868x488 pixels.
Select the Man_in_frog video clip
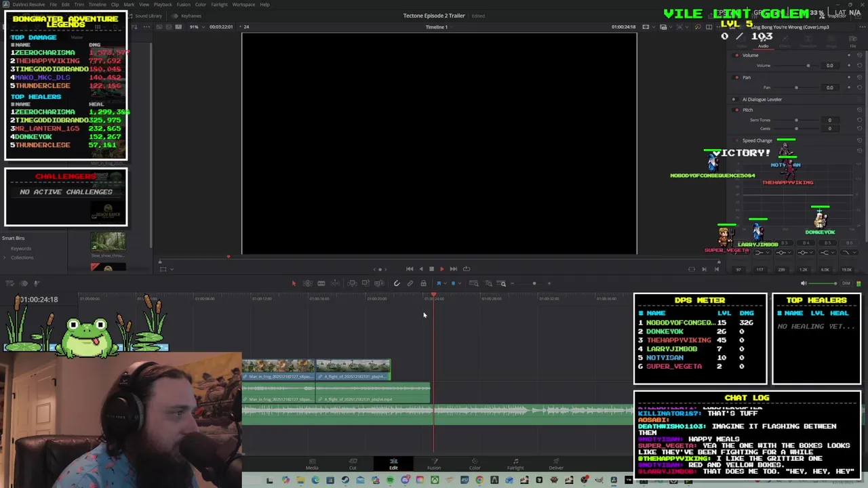[x=279, y=370]
